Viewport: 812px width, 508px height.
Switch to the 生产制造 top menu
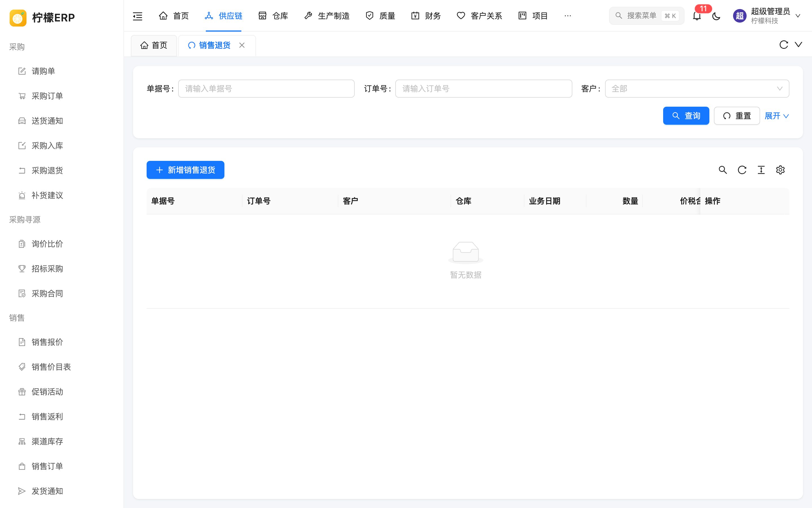click(326, 16)
